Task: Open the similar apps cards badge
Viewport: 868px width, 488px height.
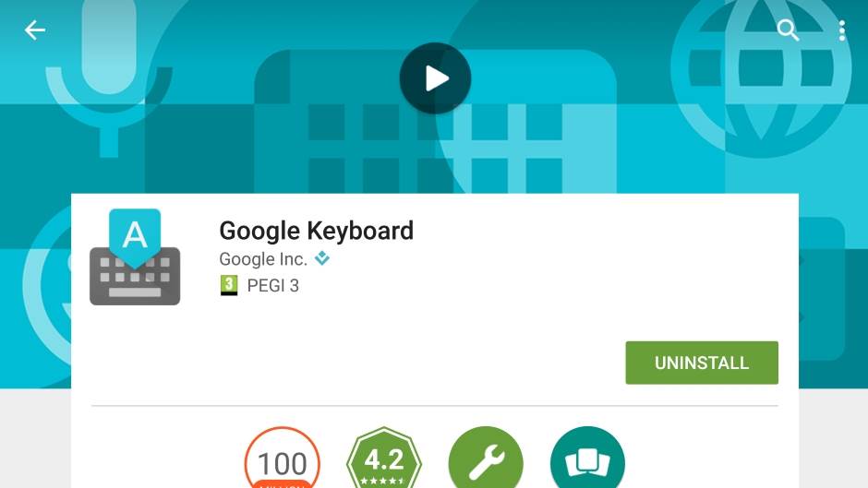Action: tap(588, 458)
